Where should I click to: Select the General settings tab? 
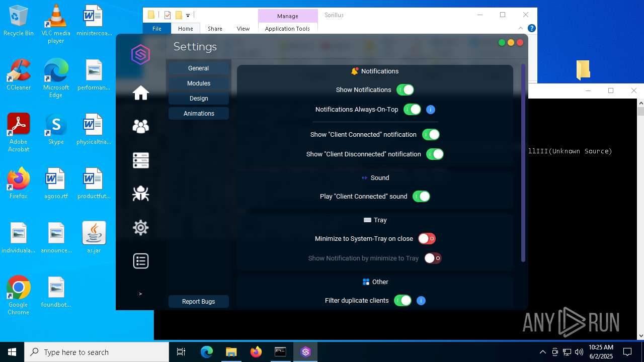(198, 68)
